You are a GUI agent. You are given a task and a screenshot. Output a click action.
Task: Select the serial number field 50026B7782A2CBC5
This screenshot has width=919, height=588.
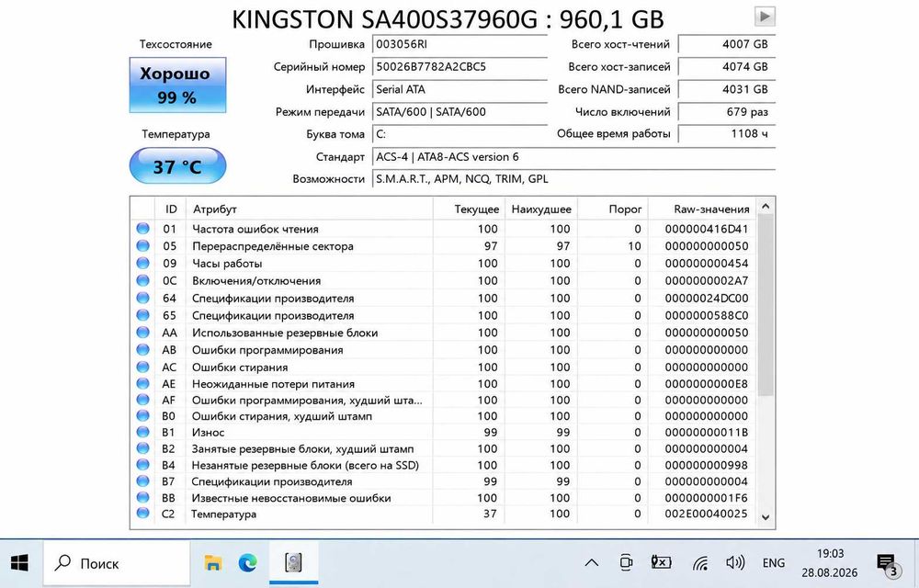point(460,67)
